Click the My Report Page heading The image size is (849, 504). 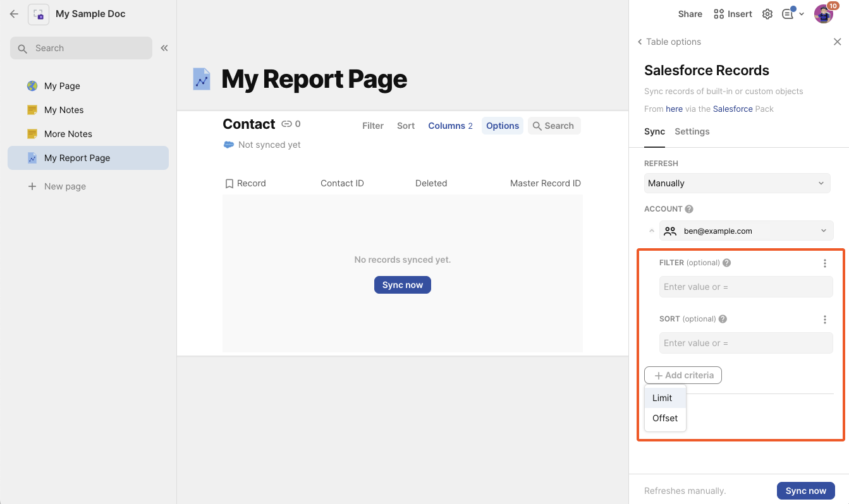[x=314, y=79]
